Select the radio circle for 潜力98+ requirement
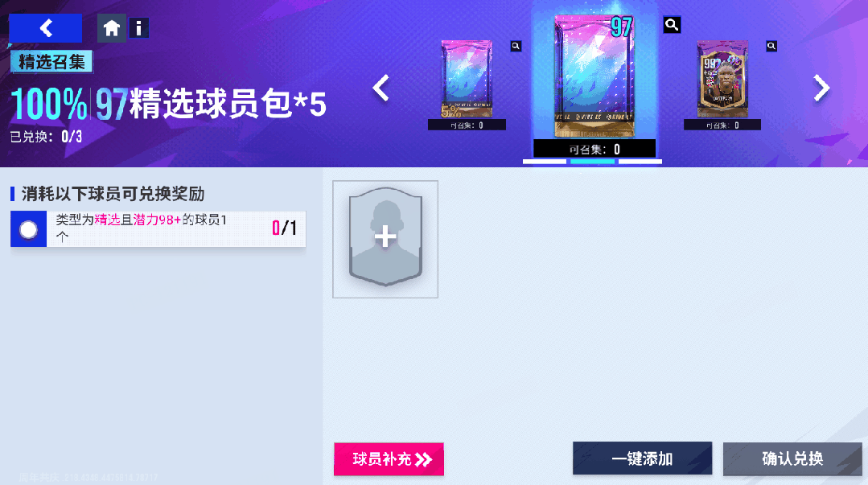868x485 pixels. tap(28, 228)
